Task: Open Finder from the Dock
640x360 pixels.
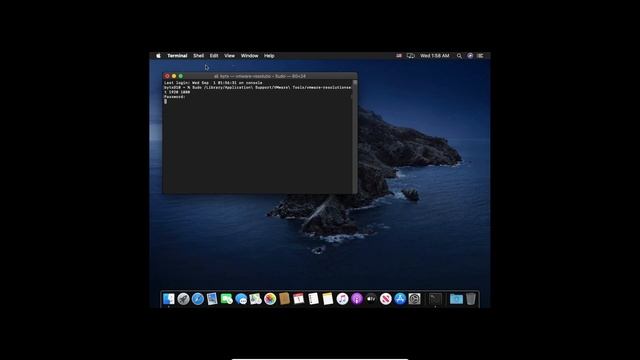Action: [169, 299]
